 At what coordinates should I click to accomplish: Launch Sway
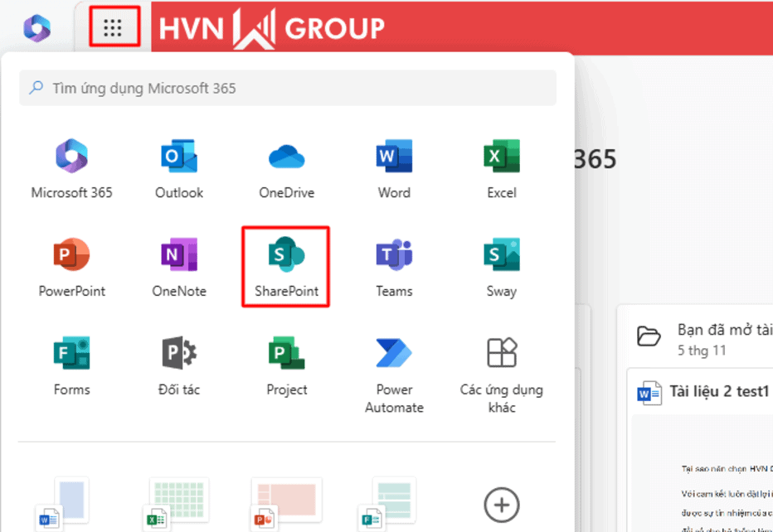pos(502,267)
